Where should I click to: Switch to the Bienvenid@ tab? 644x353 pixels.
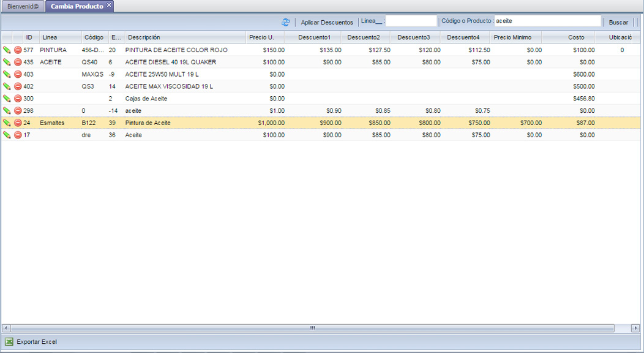pyautogui.click(x=23, y=6)
